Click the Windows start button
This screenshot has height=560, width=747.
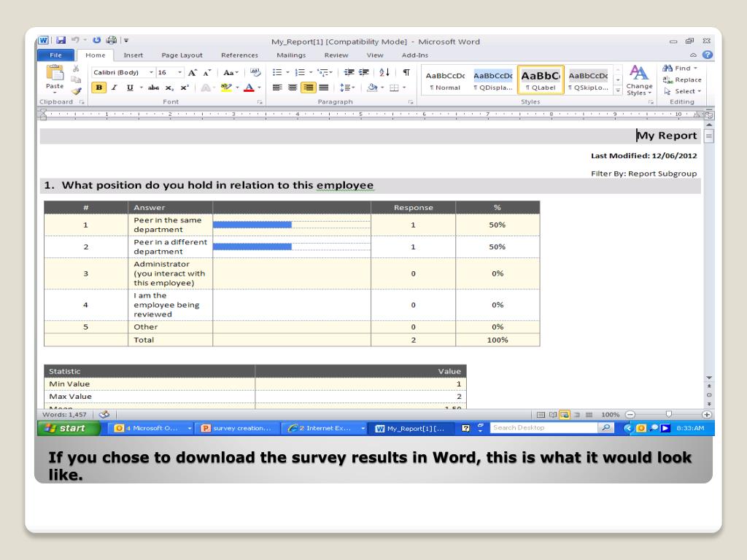tap(69, 428)
